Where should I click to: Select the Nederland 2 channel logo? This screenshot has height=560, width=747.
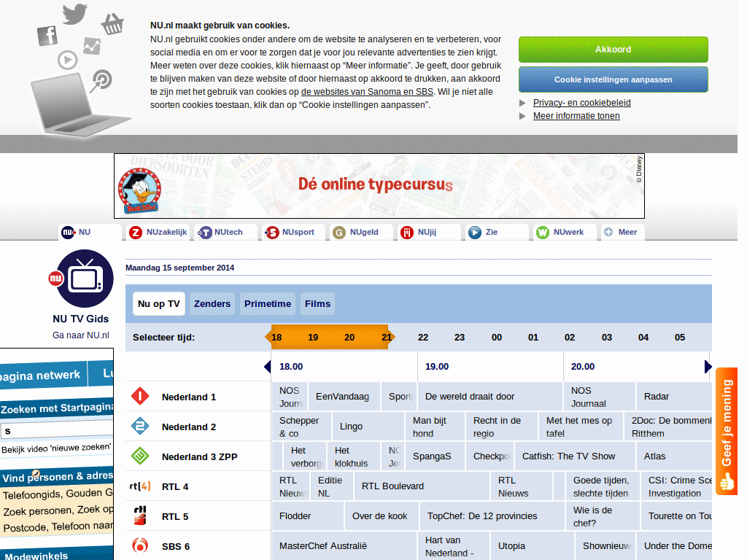click(139, 427)
